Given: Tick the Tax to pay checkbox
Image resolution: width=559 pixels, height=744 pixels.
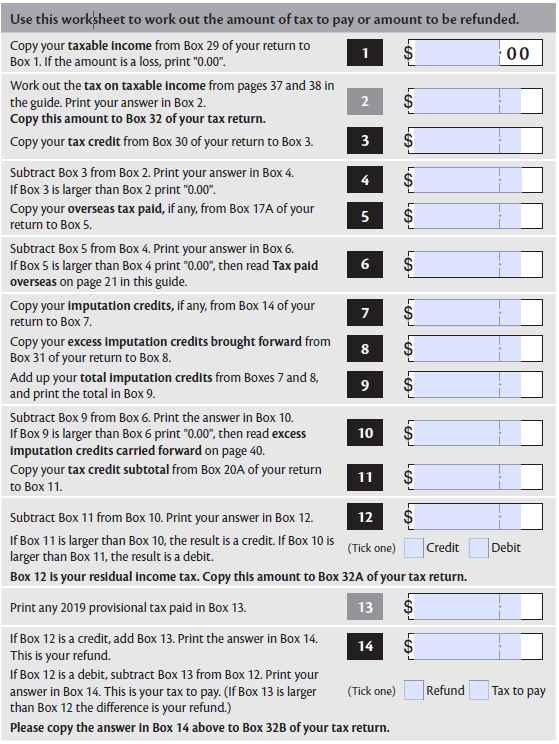Looking at the screenshot, I should (x=478, y=690).
